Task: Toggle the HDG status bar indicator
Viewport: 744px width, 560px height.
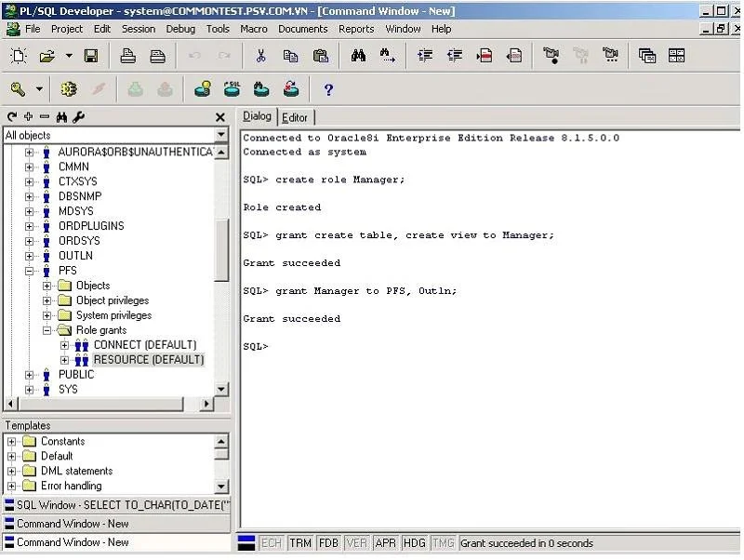Action: (414, 543)
